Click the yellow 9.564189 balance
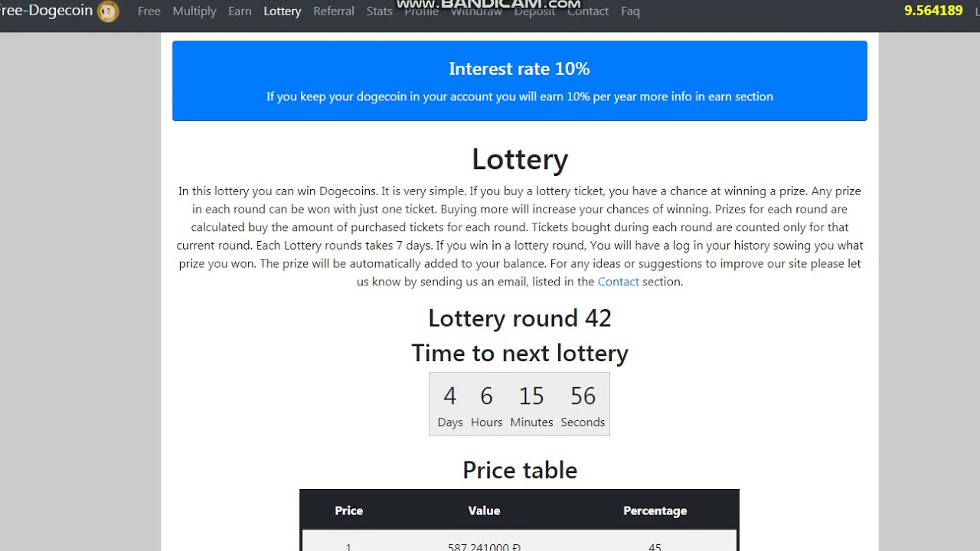Image resolution: width=980 pixels, height=551 pixels. coord(933,11)
